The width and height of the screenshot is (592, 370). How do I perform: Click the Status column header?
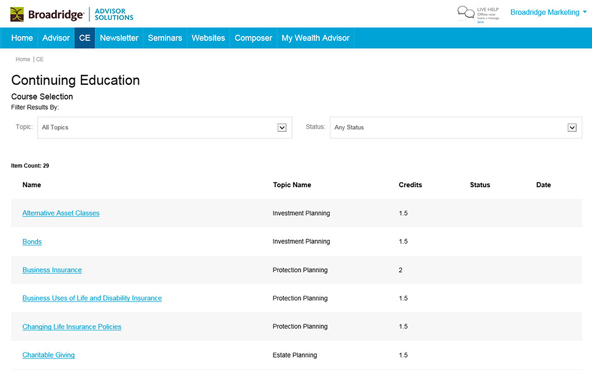pos(480,185)
